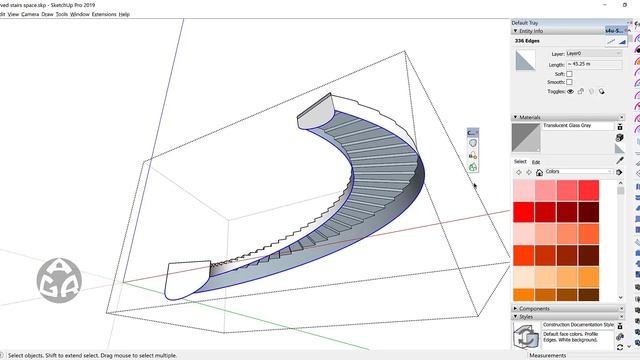Toggle the eye visibility icon in Toggles

click(x=570, y=92)
